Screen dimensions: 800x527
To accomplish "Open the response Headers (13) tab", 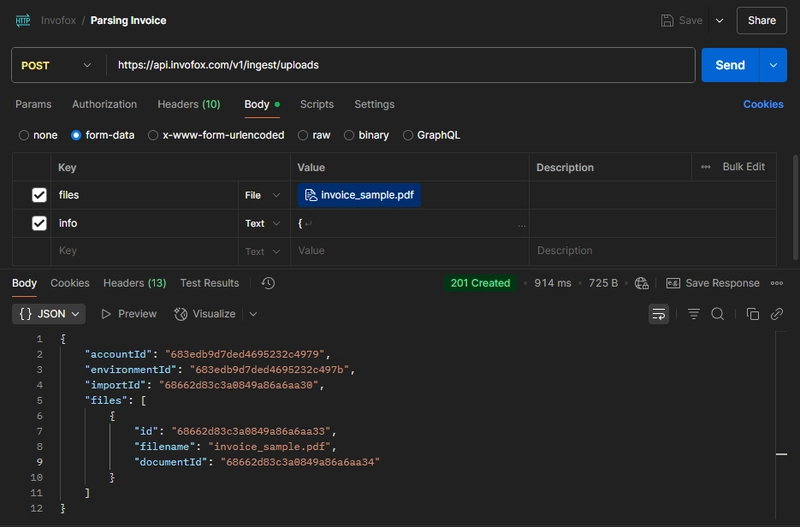I will (x=135, y=283).
